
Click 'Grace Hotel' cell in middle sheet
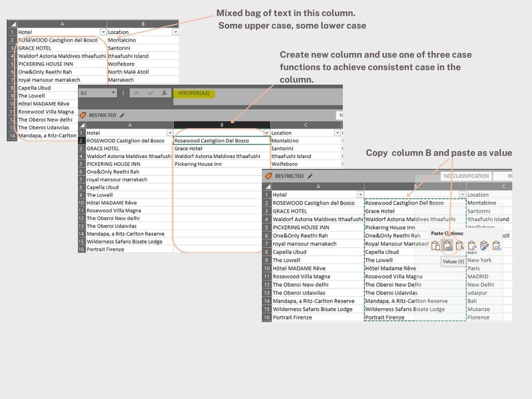click(222, 148)
